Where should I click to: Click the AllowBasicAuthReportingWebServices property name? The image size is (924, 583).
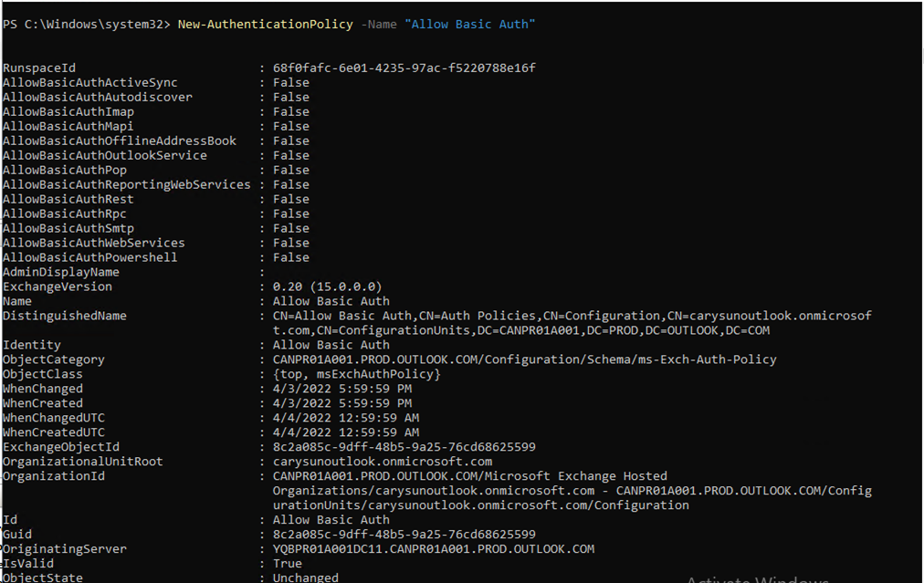(126, 185)
